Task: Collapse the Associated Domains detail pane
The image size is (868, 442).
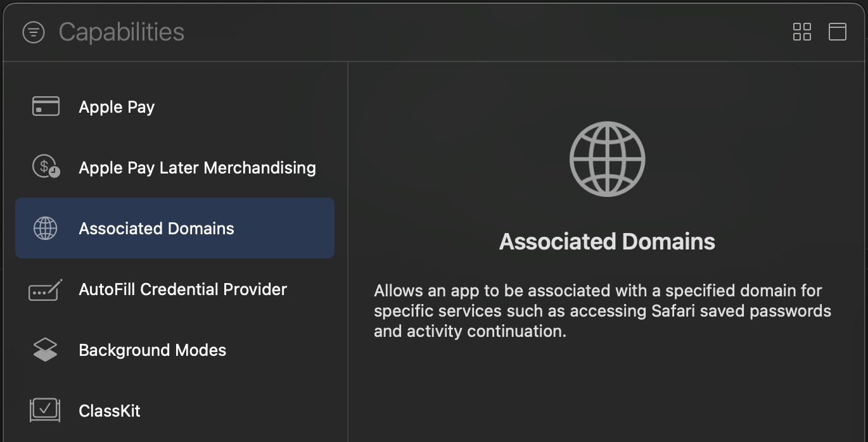Action: (838, 32)
